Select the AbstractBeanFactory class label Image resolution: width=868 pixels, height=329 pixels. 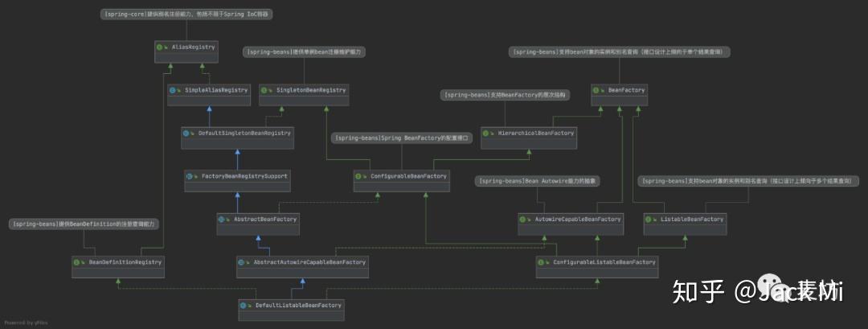click(265, 220)
